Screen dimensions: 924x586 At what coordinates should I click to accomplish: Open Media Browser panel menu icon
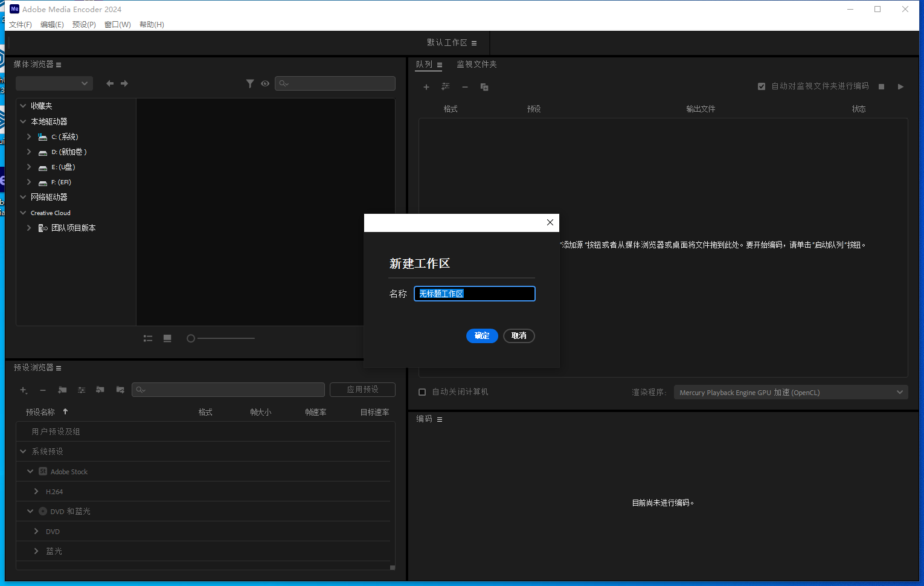coord(59,65)
